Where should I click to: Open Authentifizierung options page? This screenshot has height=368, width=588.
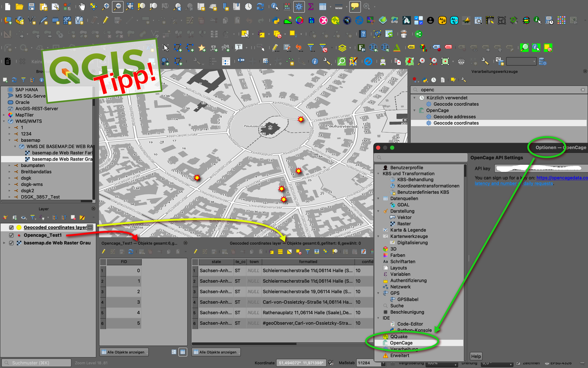tap(408, 280)
